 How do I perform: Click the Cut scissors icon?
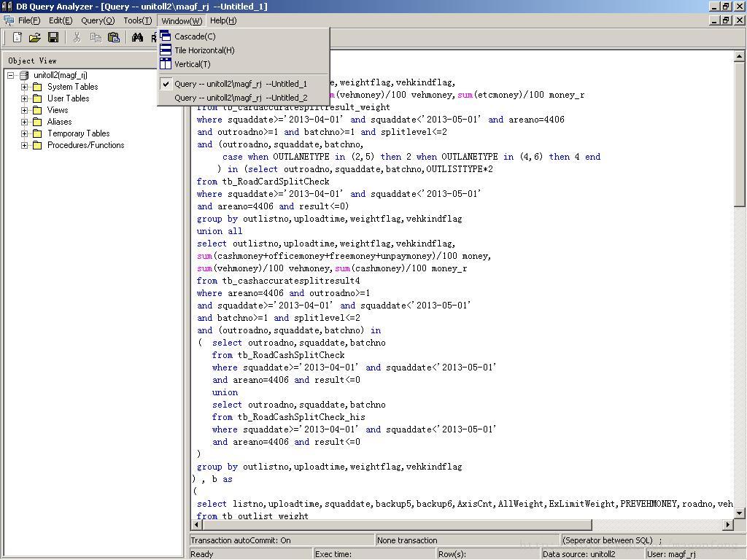point(77,37)
